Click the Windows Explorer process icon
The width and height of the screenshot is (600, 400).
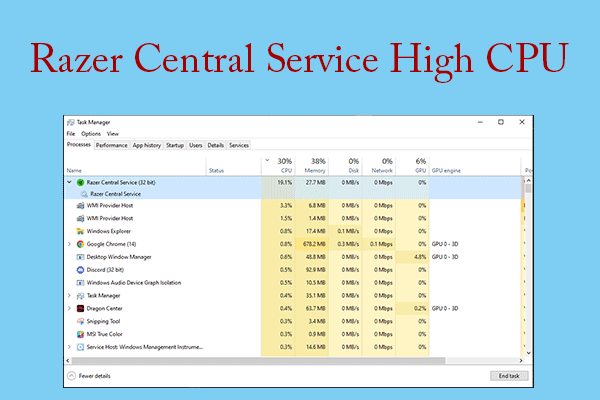pos(80,231)
